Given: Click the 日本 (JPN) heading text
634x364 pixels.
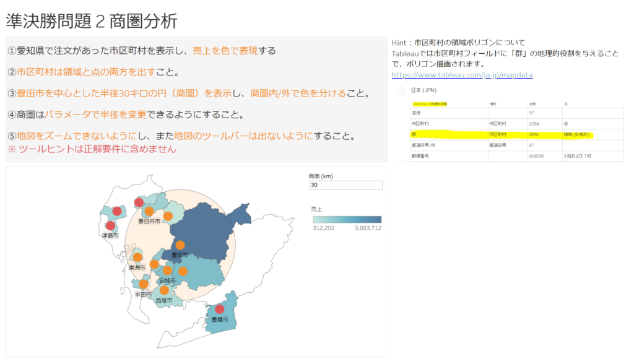Looking at the screenshot, I should click(x=423, y=90).
